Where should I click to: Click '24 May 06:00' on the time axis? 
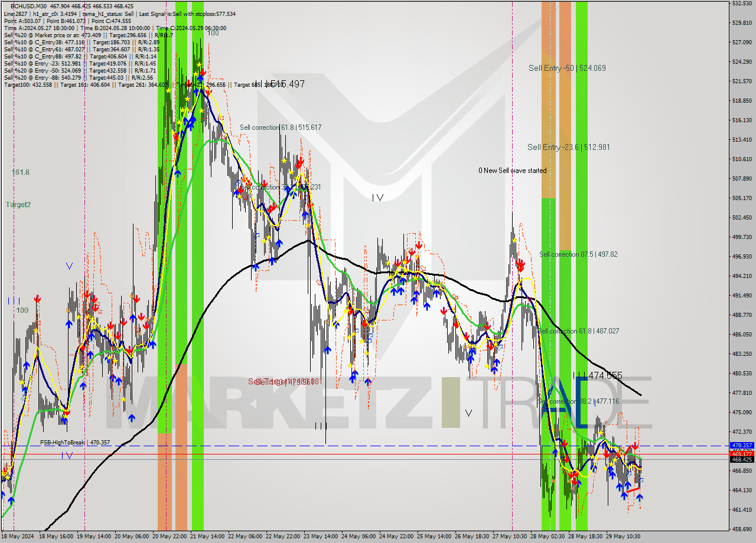359,537
